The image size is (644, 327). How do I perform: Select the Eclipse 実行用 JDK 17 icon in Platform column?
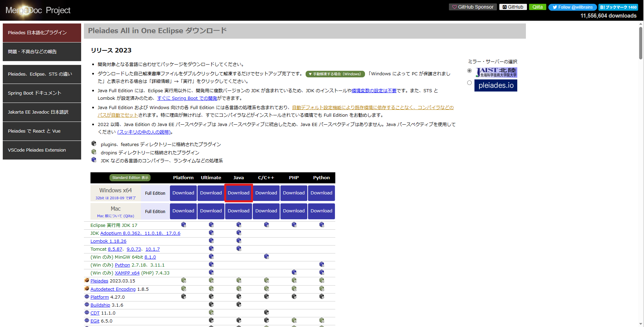point(183,225)
